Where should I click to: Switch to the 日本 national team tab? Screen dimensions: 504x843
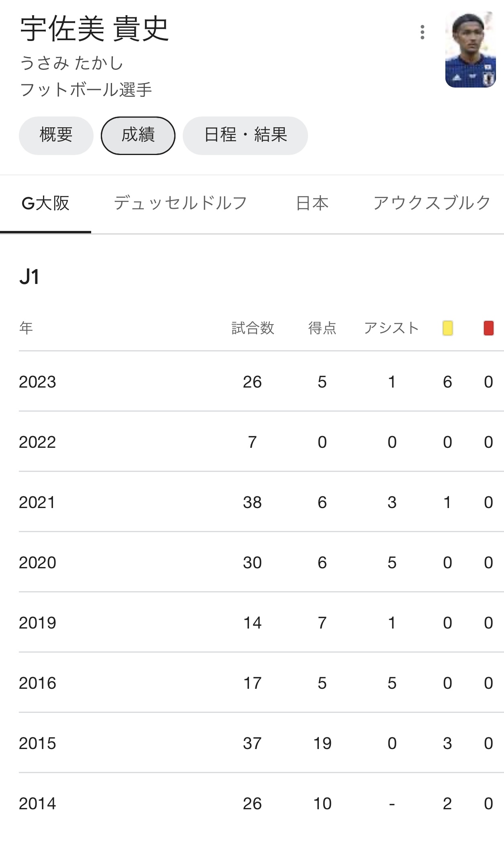312,204
